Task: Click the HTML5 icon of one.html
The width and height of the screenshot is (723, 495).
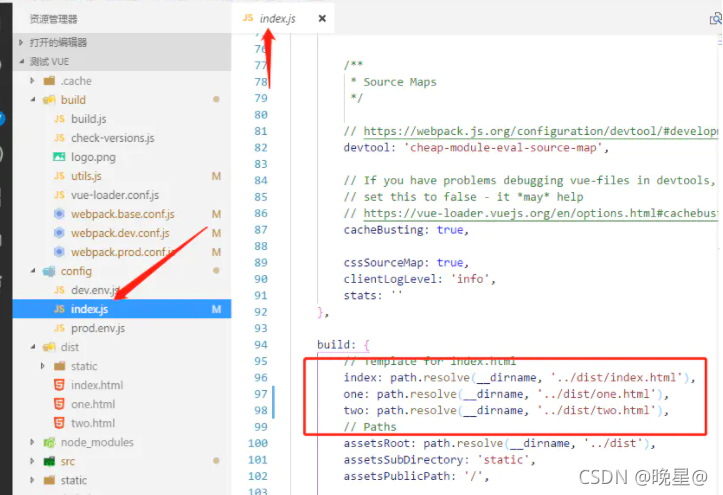Action: pos(59,404)
